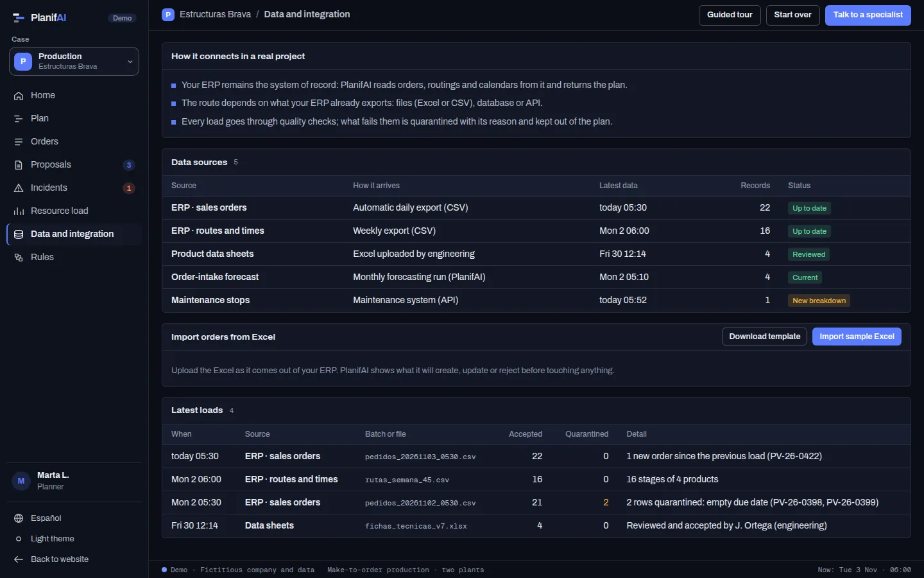Click pedidos_20261103_0530.csv batch file
924x578 pixels.
coord(420,457)
